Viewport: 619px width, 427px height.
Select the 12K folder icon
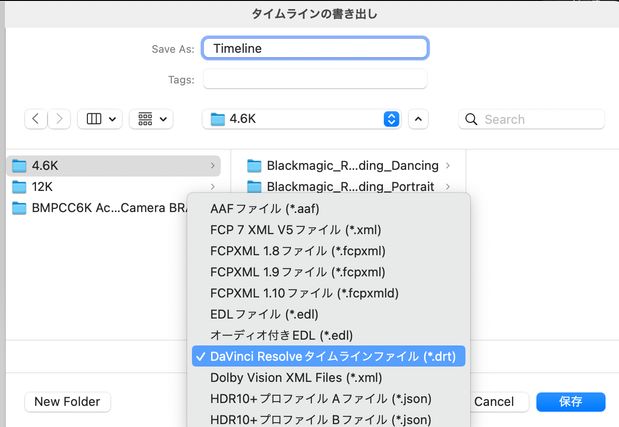(x=19, y=187)
